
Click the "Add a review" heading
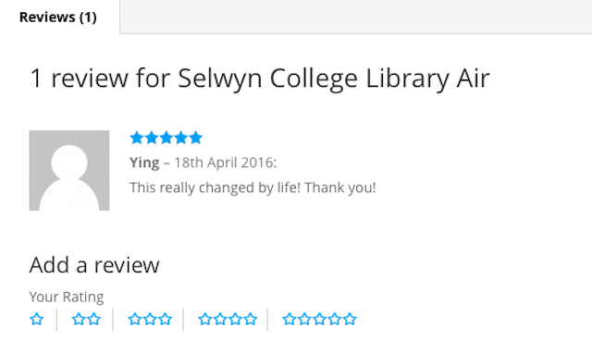click(94, 265)
